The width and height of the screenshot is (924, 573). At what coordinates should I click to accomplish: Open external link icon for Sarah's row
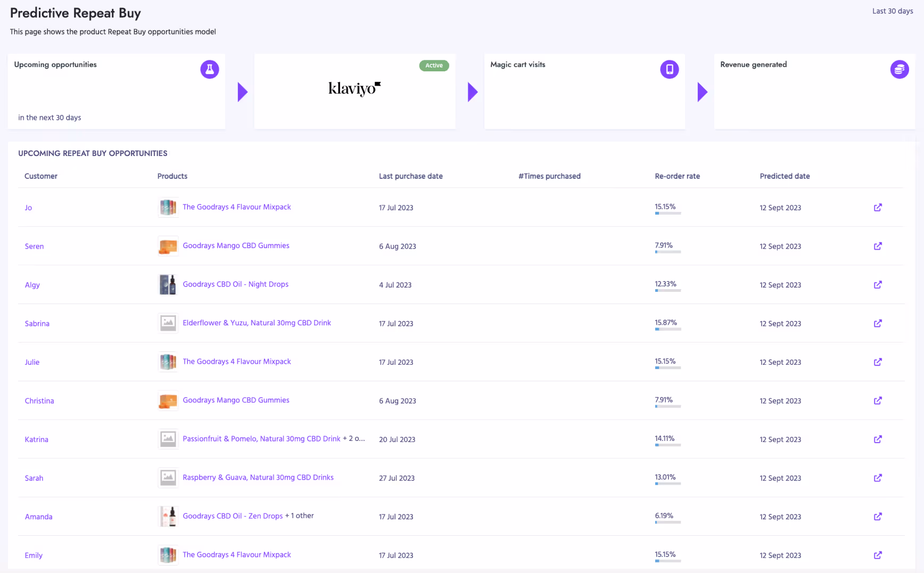click(878, 478)
